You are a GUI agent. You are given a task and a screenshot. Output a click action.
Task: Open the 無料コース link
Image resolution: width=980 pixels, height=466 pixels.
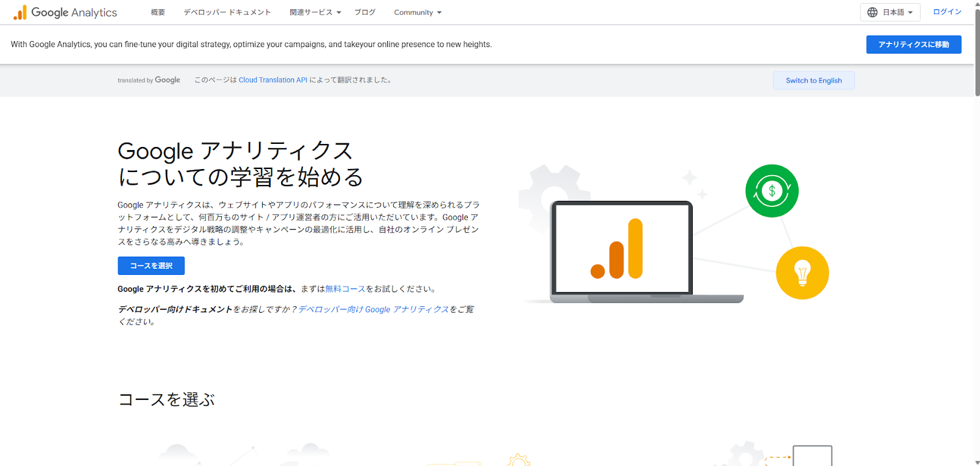click(x=345, y=289)
